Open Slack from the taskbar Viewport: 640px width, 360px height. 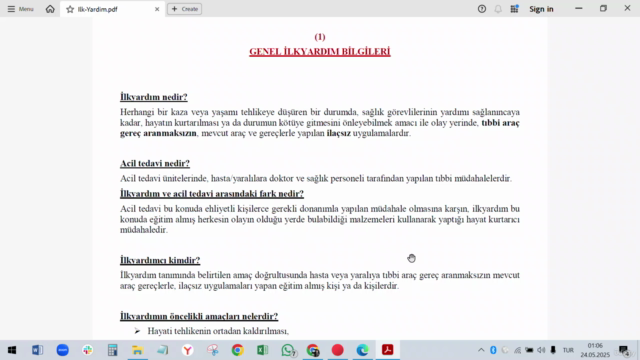87,350
